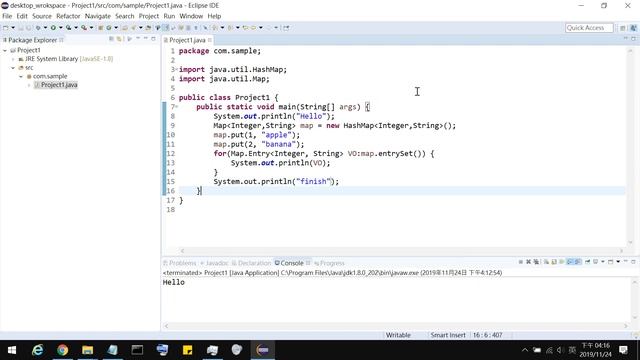Viewport: 640px width, 360px height.
Task: Select the Java perspective icon
Action: [x=633, y=28]
